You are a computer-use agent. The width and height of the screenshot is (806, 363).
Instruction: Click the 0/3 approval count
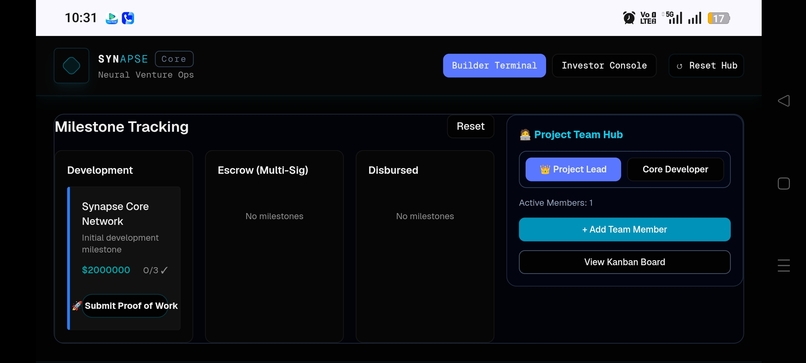point(151,270)
